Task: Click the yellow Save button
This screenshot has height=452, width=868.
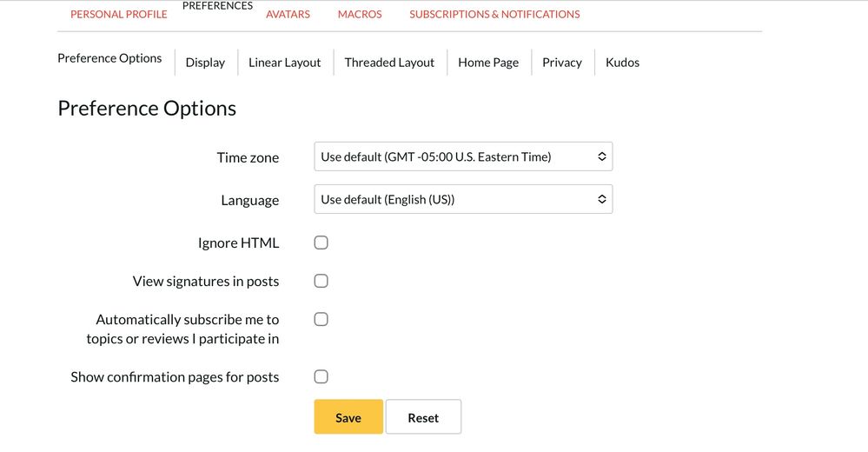Action: [x=348, y=417]
